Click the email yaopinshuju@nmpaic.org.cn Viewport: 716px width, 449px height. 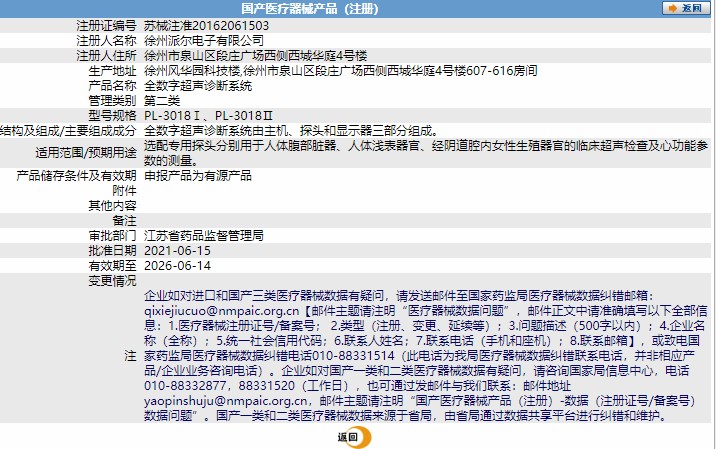[226, 401]
